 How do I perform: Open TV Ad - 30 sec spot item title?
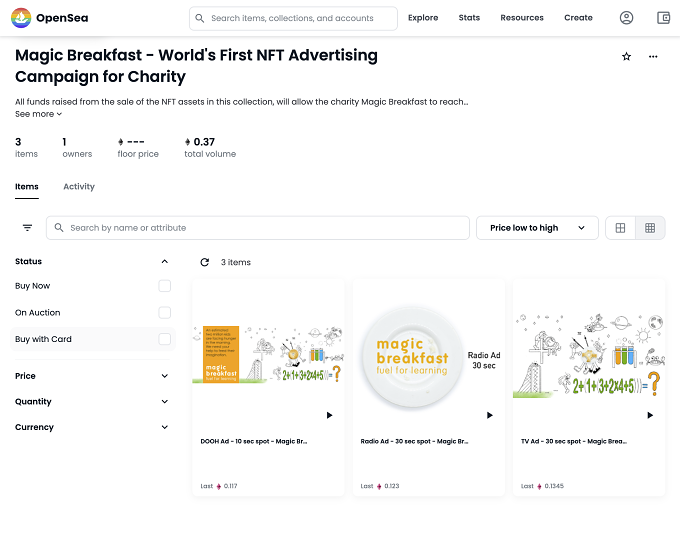pos(574,441)
